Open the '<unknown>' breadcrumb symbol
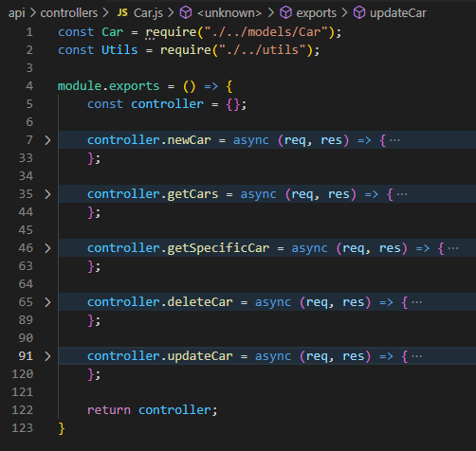This screenshot has width=476, height=451. point(229,13)
